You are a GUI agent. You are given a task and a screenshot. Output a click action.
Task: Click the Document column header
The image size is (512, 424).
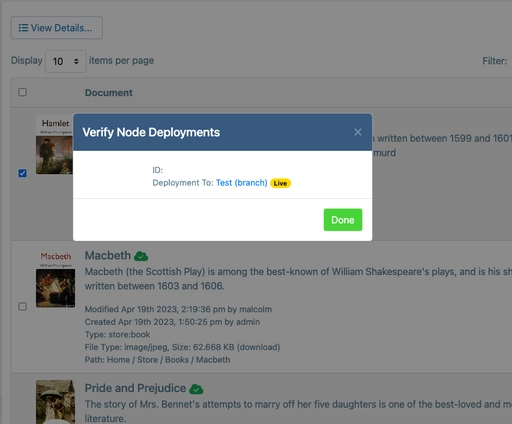tap(109, 93)
